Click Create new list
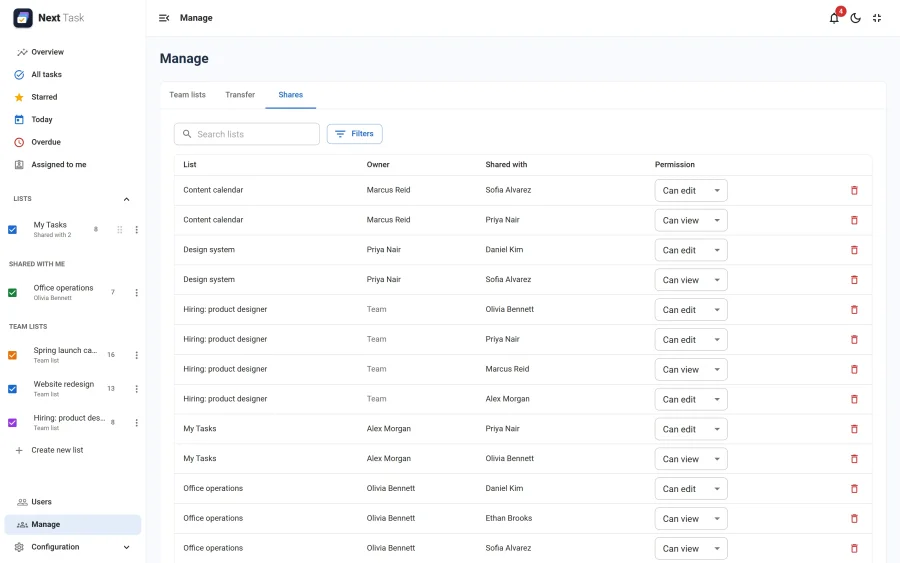Image resolution: width=900 pixels, height=563 pixels. click(x=72, y=451)
